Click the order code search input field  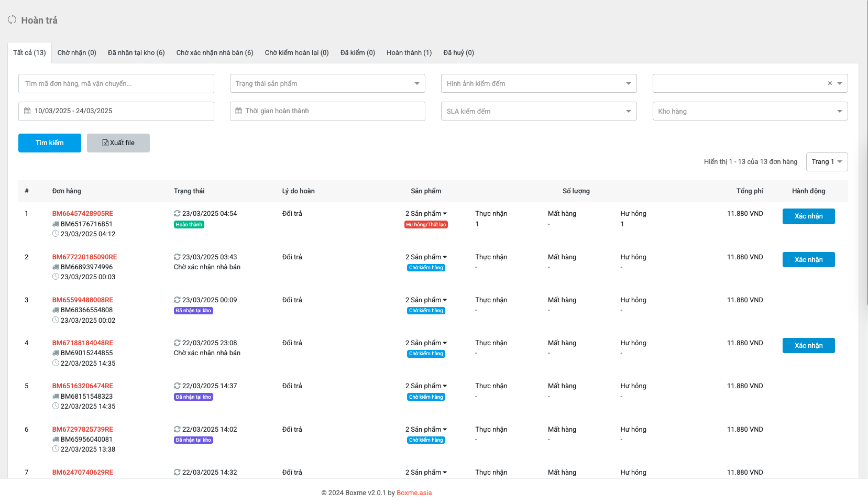pyautogui.click(x=116, y=84)
